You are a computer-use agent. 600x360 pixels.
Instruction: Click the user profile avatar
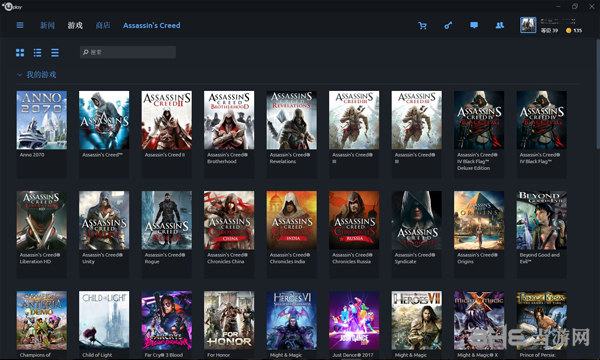point(528,25)
